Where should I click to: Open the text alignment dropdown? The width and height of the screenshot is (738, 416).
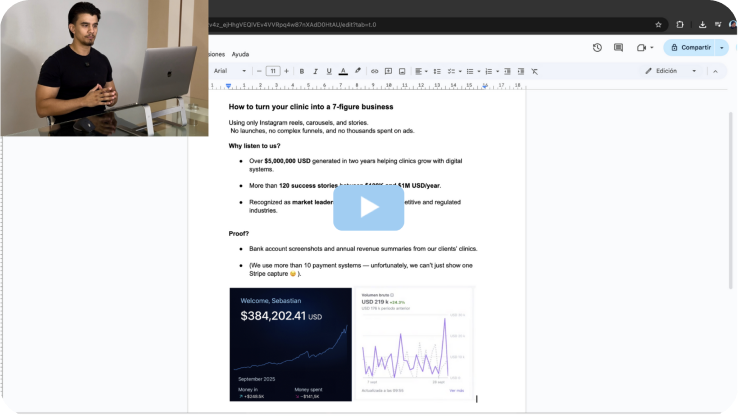420,71
